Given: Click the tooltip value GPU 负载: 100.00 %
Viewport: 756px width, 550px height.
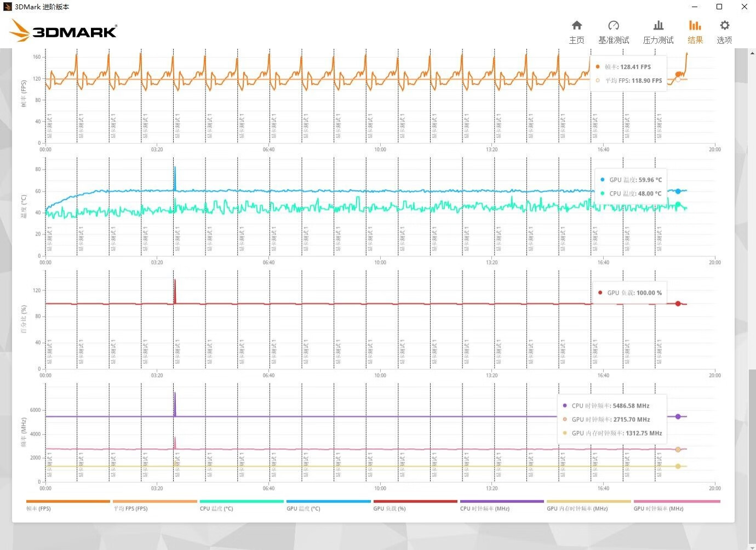Looking at the screenshot, I should (x=634, y=293).
